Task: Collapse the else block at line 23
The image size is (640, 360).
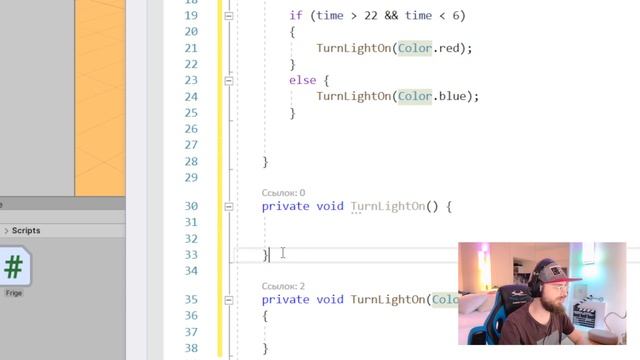Action: [x=229, y=80]
